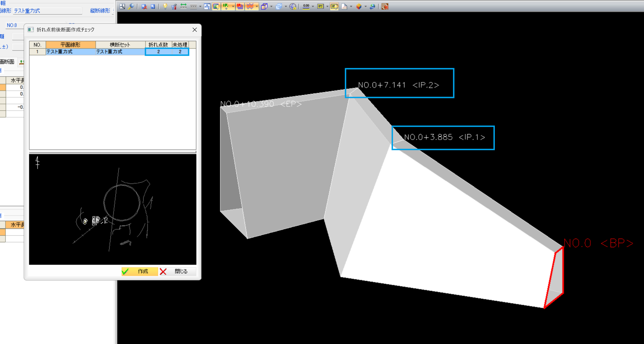The width and height of the screenshot is (644, 344).
Task: Select the magnifying glass zoom tool
Action: pyautogui.click(x=131, y=6)
